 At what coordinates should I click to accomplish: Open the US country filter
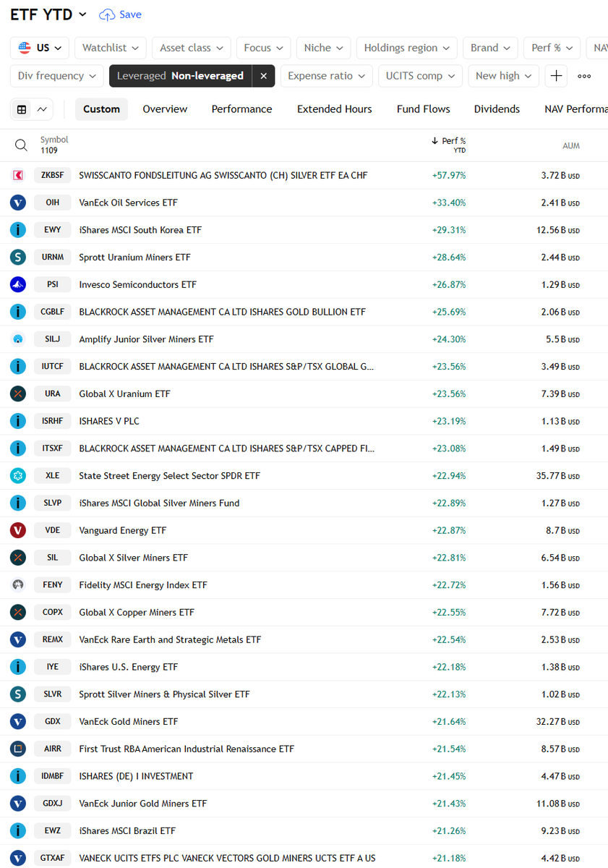pyautogui.click(x=40, y=48)
